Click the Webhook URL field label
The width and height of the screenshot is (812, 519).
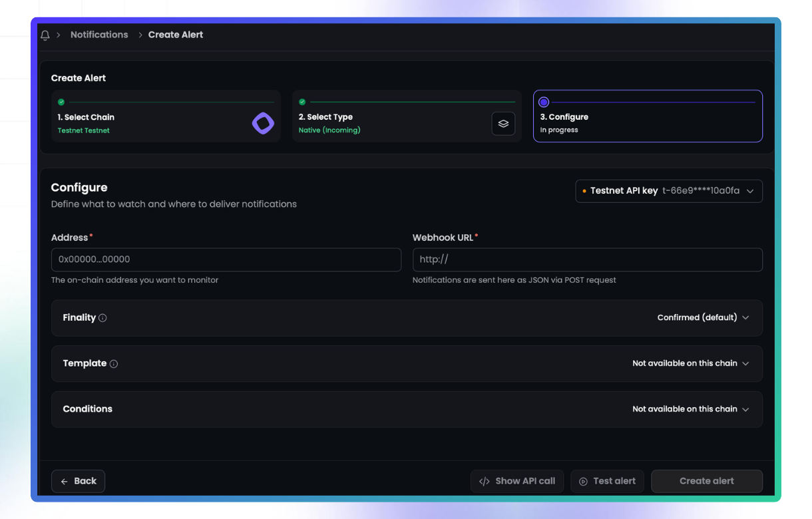(x=443, y=238)
